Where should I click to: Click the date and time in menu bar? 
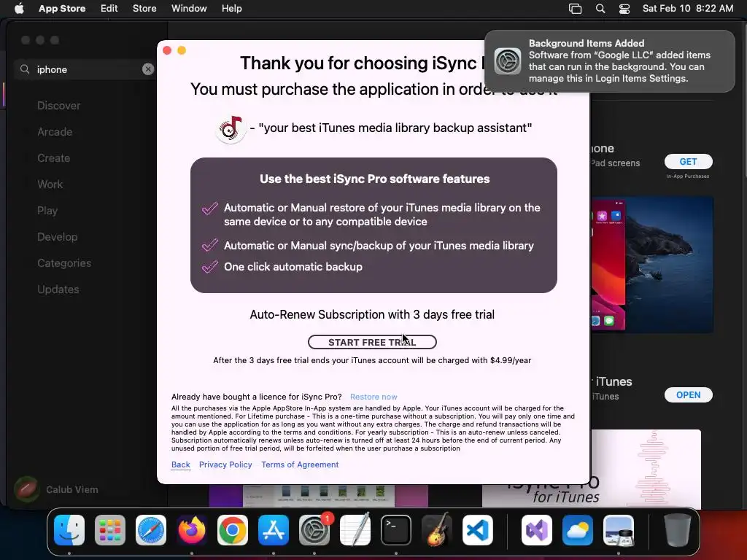click(x=687, y=9)
